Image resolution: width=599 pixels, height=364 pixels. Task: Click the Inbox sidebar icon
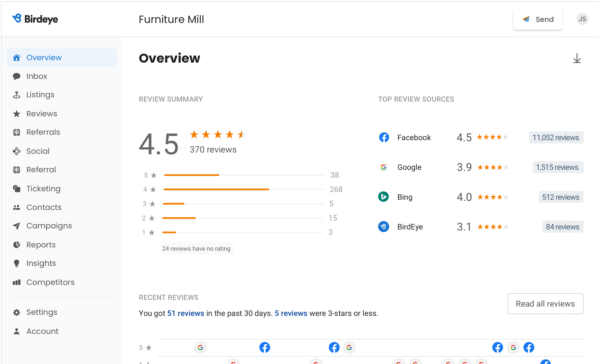click(17, 76)
